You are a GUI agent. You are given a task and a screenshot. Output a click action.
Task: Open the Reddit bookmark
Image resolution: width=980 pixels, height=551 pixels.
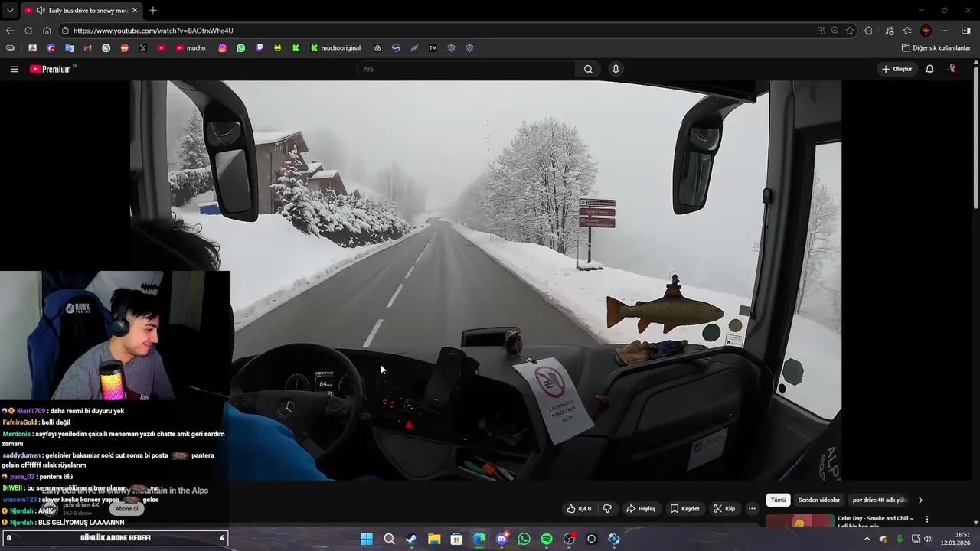pyautogui.click(x=125, y=47)
